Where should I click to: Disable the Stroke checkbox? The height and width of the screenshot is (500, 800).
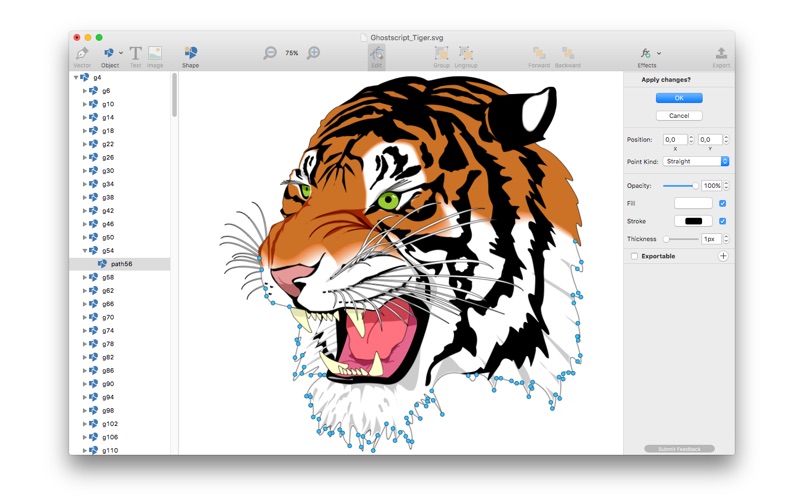pyautogui.click(x=722, y=221)
